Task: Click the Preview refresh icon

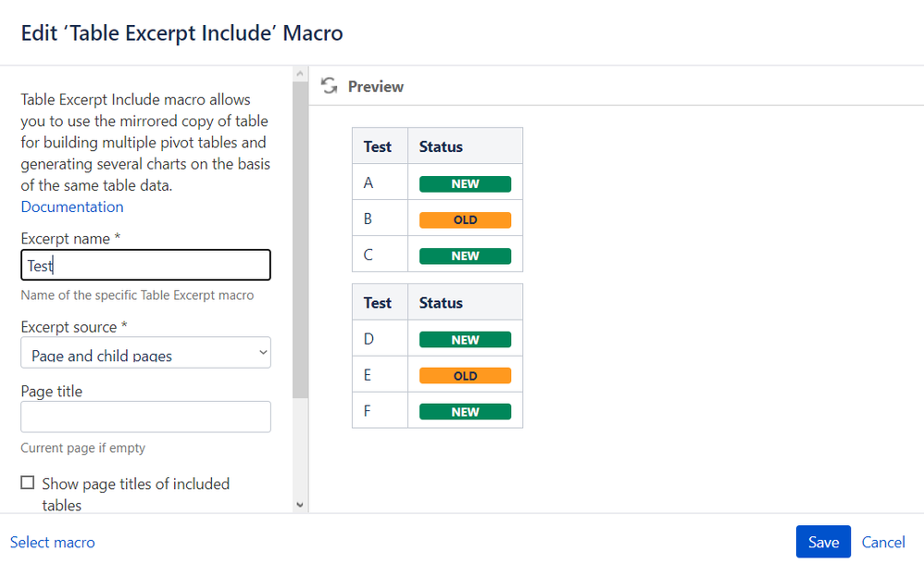Action: 328,86
